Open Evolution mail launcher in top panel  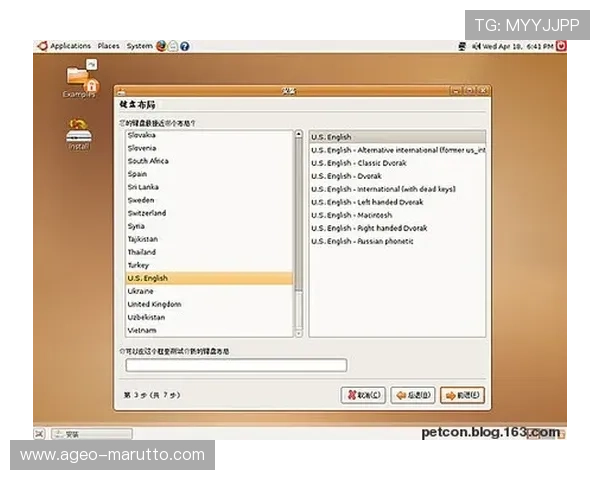[x=173, y=46]
